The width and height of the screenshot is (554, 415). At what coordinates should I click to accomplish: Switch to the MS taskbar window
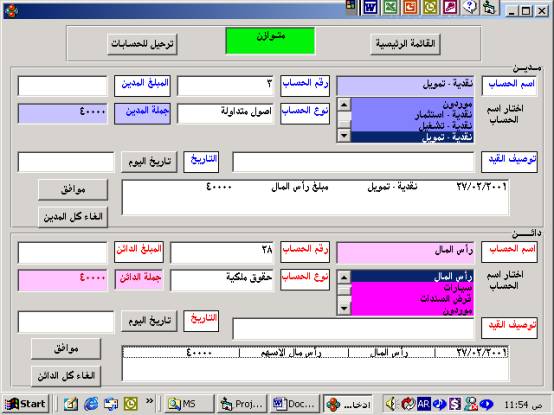189,404
